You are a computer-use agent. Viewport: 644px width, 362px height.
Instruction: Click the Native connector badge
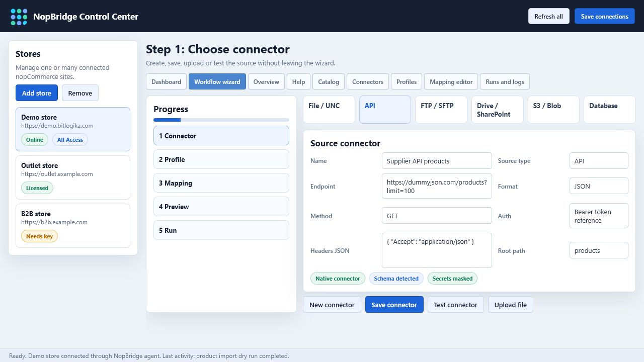coord(338,279)
